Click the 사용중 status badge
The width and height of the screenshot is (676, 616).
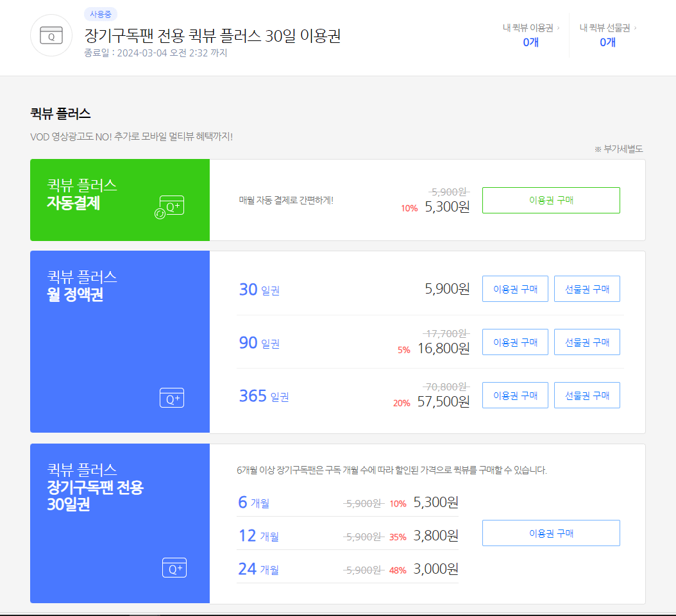100,14
